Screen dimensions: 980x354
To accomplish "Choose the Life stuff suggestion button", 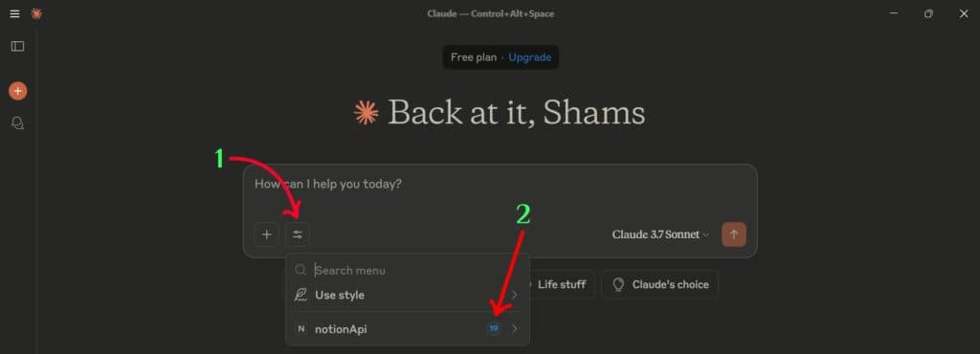I will tap(561, 285).
